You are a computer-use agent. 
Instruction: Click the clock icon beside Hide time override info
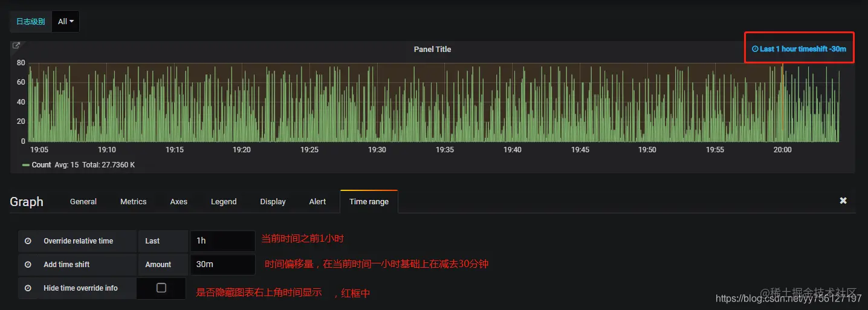(x=28, y=288)
